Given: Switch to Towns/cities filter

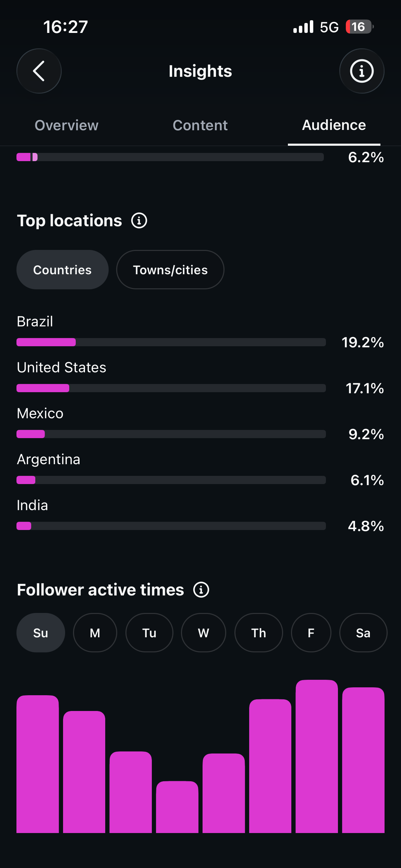Looking at the screenshot, I should pyautogui.click(x=170, y=270).
